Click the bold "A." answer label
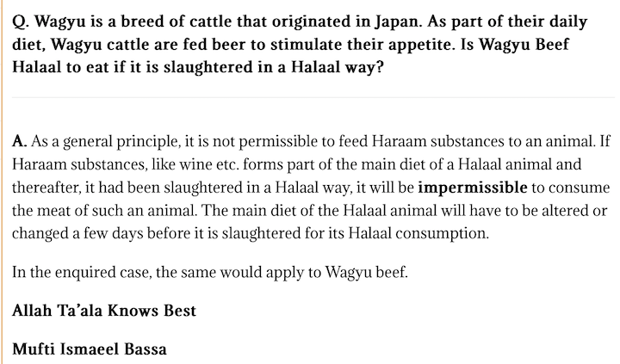Image resolution: width=620 pixels, height=364 pixels. coord(19,141)
